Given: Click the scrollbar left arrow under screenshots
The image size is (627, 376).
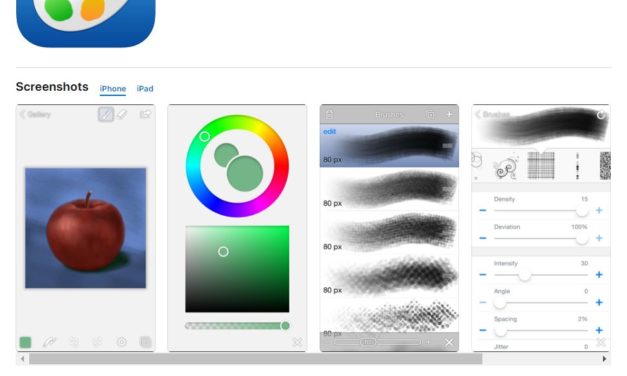Looking at the screenshot, I should pyautogui.click(x=22, y=359).
